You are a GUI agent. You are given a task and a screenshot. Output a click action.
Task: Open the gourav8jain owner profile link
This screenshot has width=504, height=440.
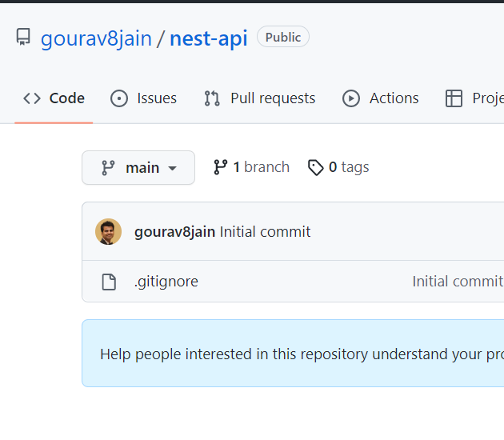coord(96,38)
